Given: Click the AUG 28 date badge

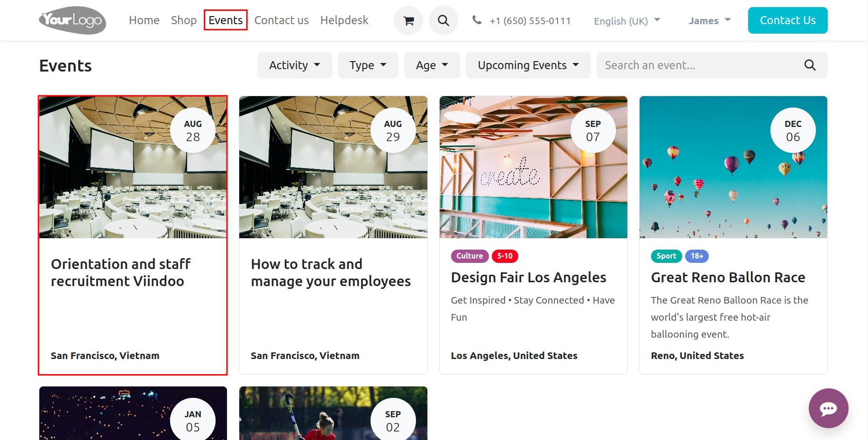Looking at the screenshot, I should [193, 130].
